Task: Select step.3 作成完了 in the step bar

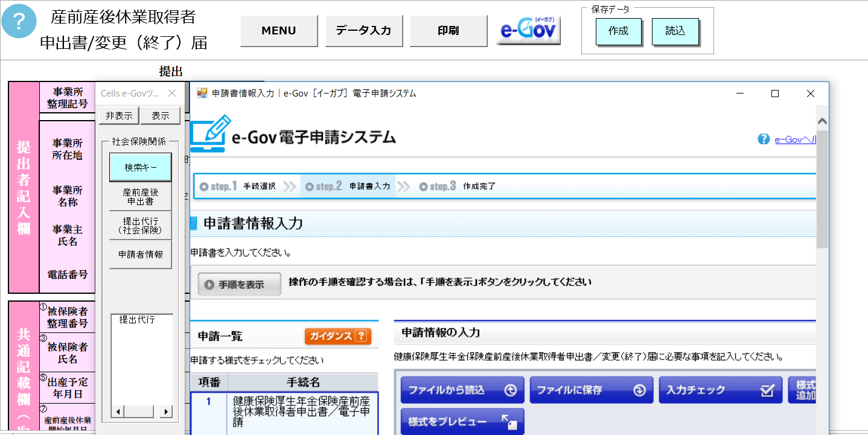Action: tap(458, 186)
